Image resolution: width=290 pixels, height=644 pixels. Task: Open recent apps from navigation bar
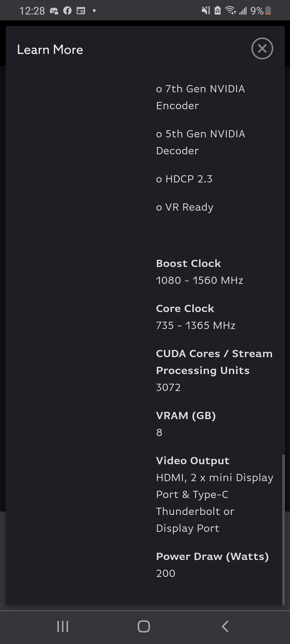point(63,627)
